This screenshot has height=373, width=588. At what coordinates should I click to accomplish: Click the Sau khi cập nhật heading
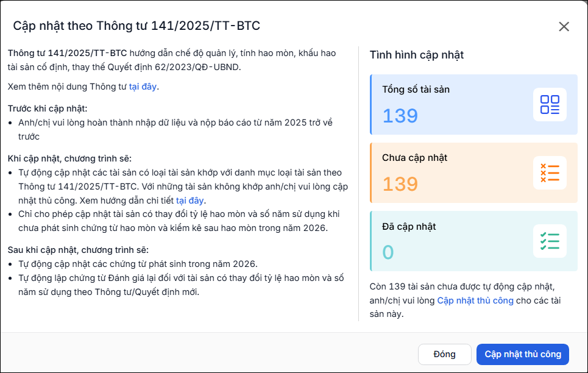point(78,250)
